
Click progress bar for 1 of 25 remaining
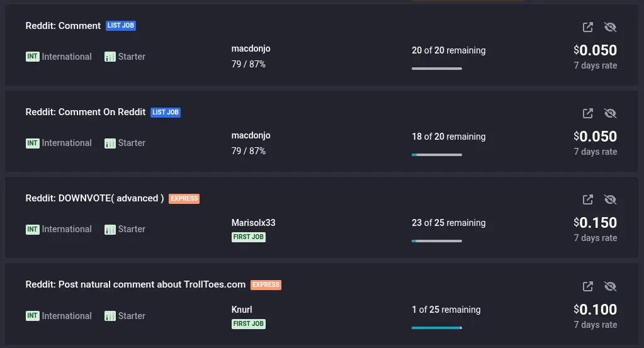pyautogui.click(x=436, y=327)
